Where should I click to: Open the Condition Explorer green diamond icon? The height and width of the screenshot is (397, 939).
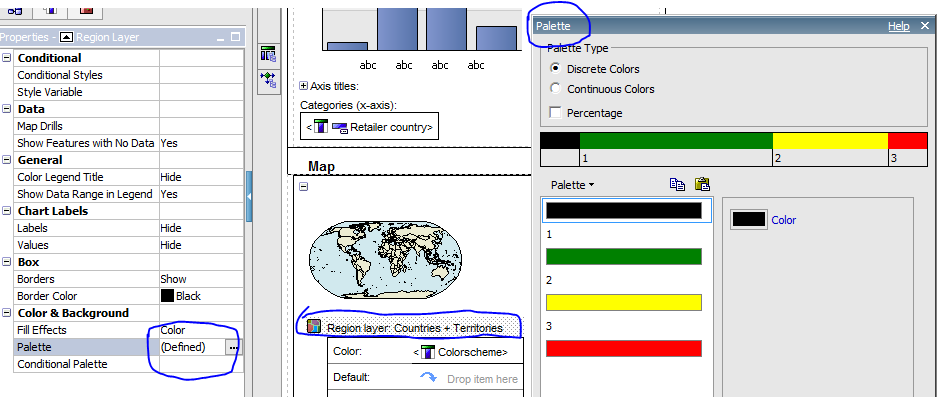click(x=268, y=80)
